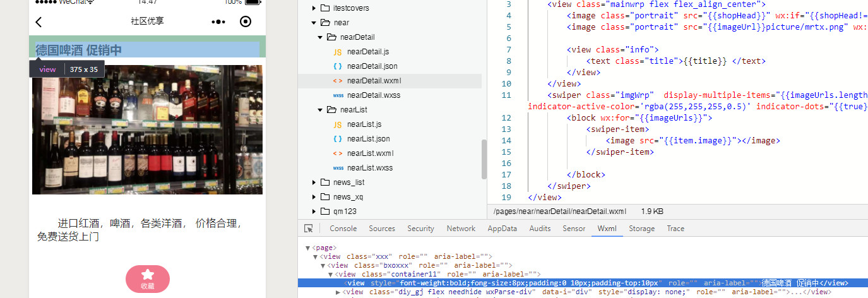Open nearDetail.wxss file in tree
Image resolution: width=868 pixels, height=298 pixels.
click(374, 95)
